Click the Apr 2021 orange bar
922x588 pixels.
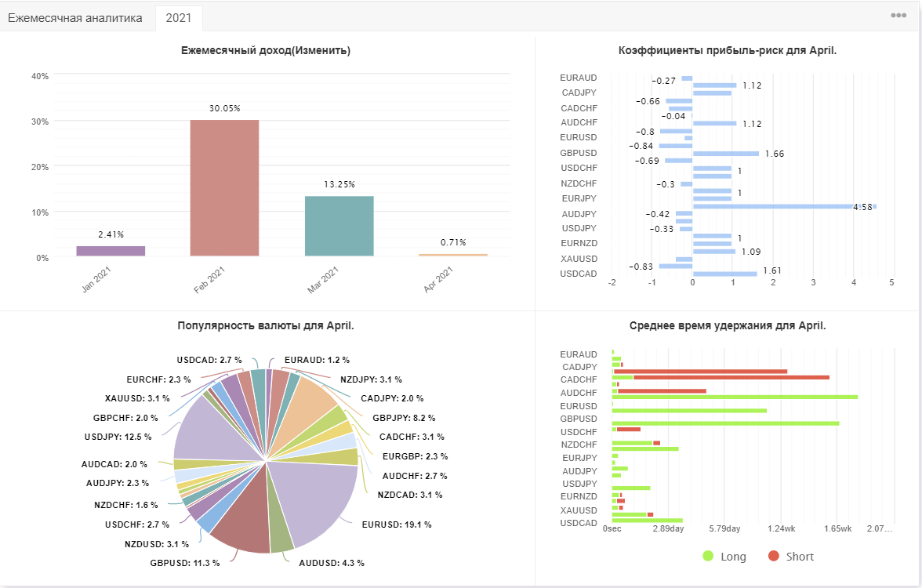pyautogui.click(x=453, y=255)
